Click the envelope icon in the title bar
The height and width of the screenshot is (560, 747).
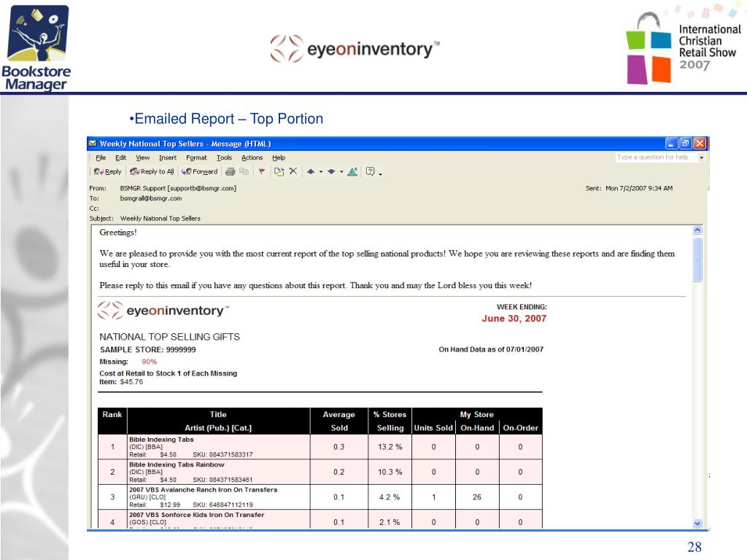(93, 144)
